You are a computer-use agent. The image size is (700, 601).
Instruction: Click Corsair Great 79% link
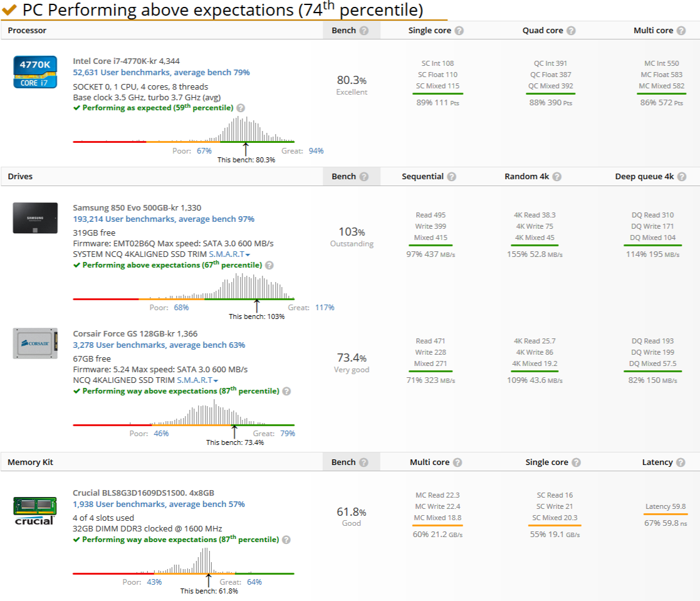point(288,434)
